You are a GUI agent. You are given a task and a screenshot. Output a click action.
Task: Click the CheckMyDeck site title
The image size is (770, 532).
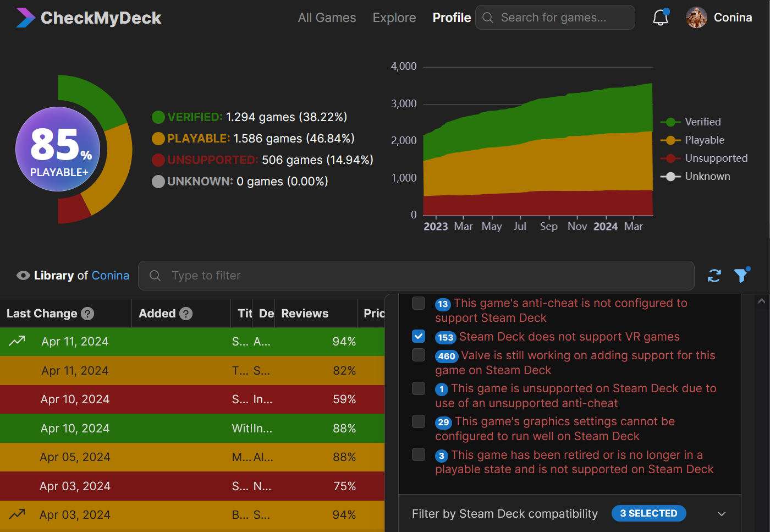tap(101, 18)
